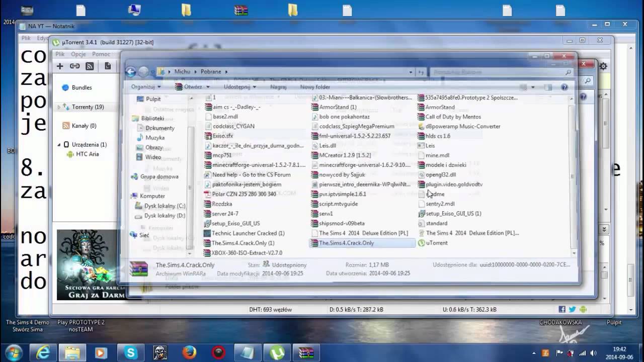Viewport: 644px width, 362px height.
Task: Open the address bar history dropdown arrow
Action: (x=411, y=72)
